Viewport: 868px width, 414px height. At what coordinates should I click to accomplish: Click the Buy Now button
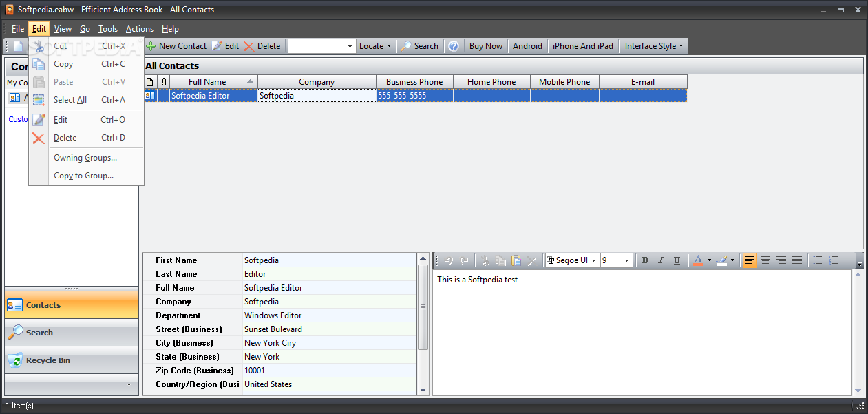pyautogui.click(x=486, y=46)
